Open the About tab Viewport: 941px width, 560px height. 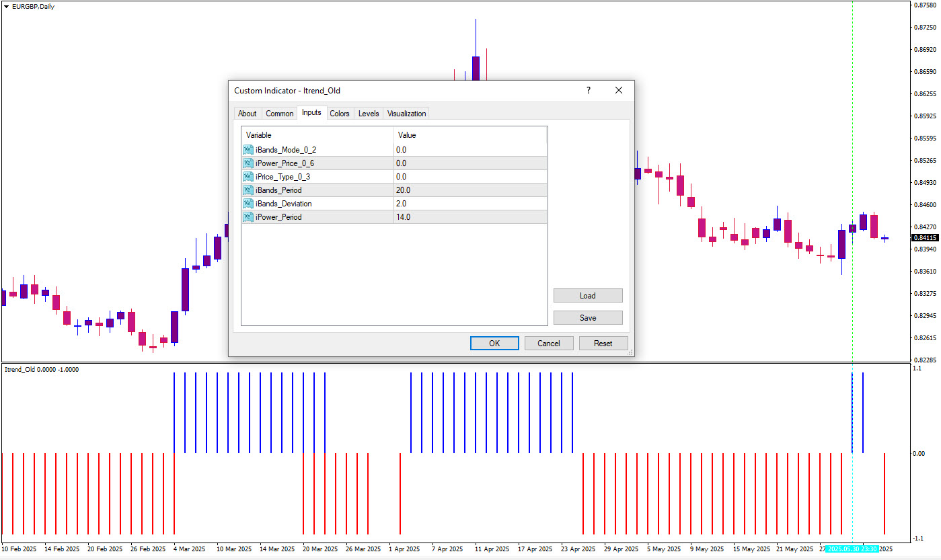(x=248, y=114)
